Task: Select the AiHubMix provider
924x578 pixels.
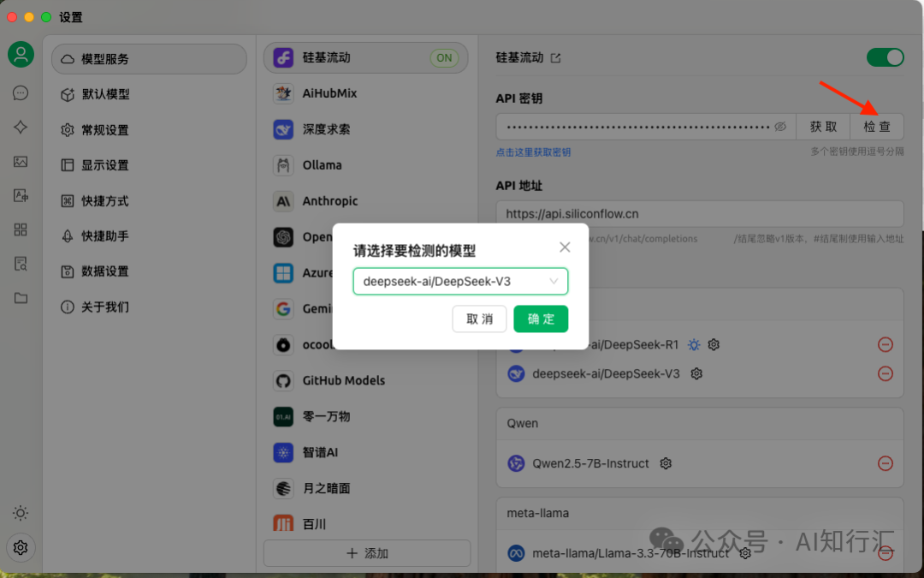Action: [x=366, y=93]
